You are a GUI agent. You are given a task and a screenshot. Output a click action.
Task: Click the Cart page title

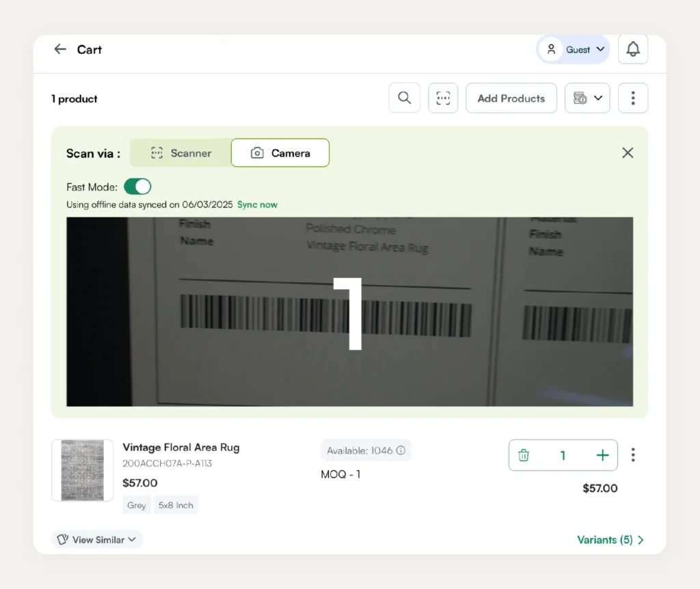(x=90, y=49)
